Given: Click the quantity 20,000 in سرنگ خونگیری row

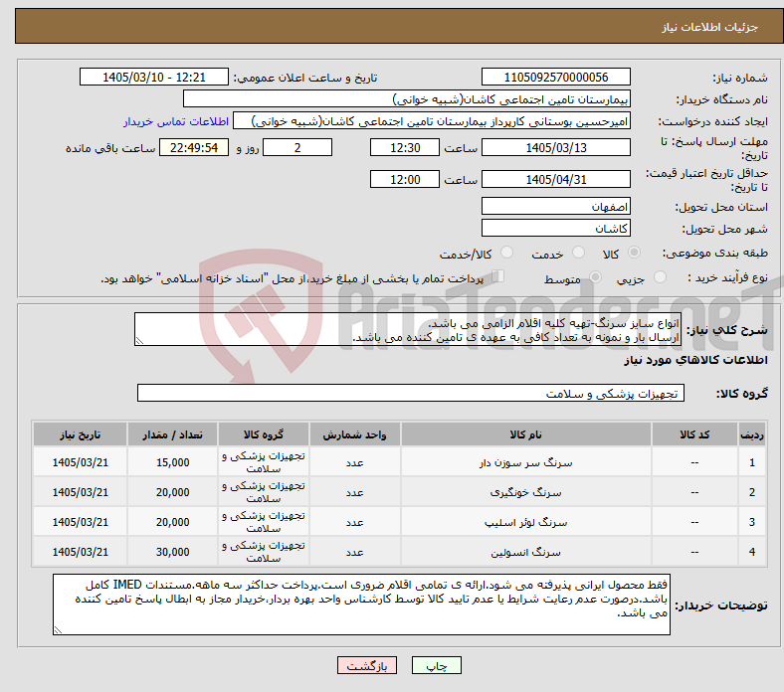Looking at the screenshot, I should 172,492.
